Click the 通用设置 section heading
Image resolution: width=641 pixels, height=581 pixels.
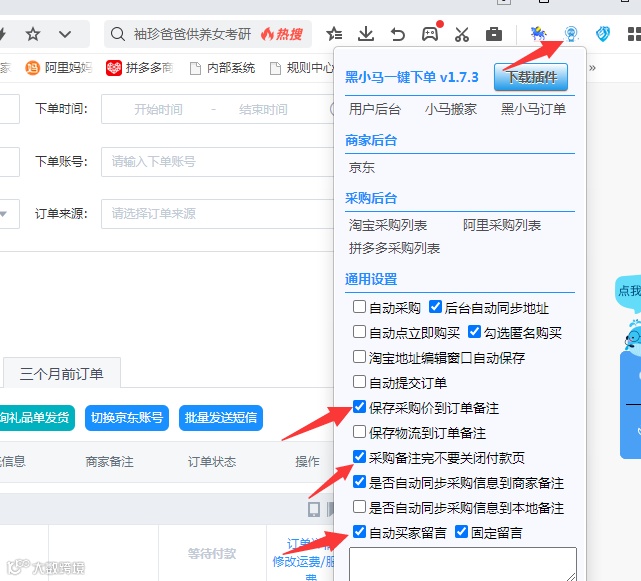[371, 280]
